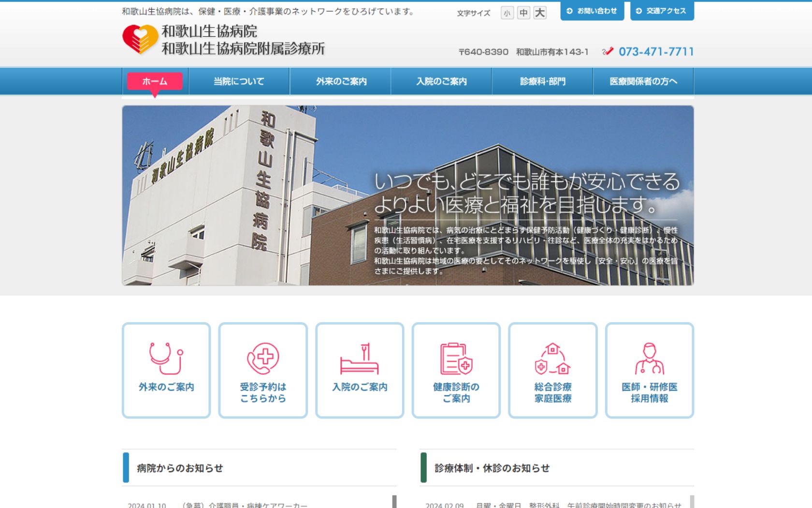Viewport: 812px width, 508px height.
Task: Select the ホーム tab in navigation
Action: pos(155,81)
